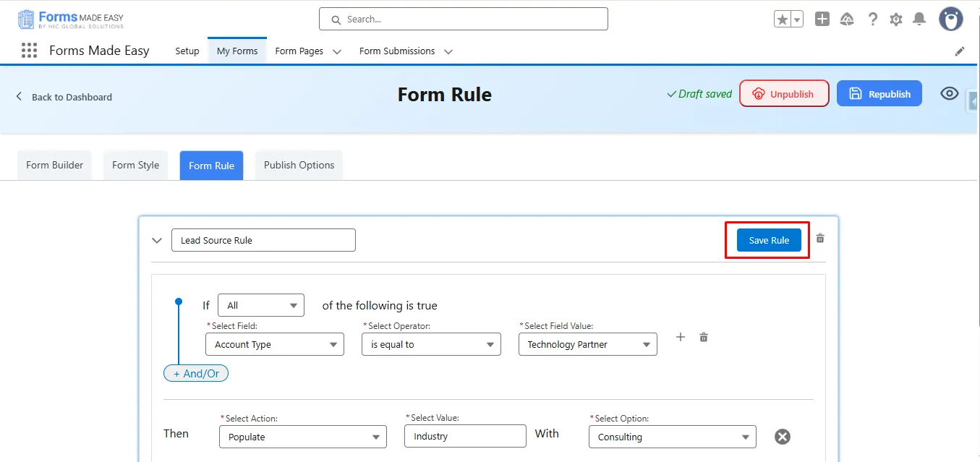The image size is (980, 462).
Task: Open the 'is equal to' operator dropdown
Action: coord(431,345)
